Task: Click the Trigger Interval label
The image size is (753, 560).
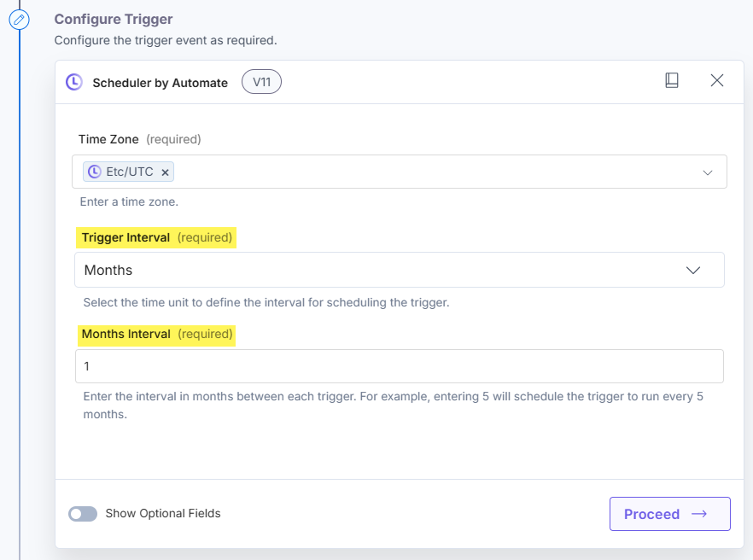Action: (126, 238)
